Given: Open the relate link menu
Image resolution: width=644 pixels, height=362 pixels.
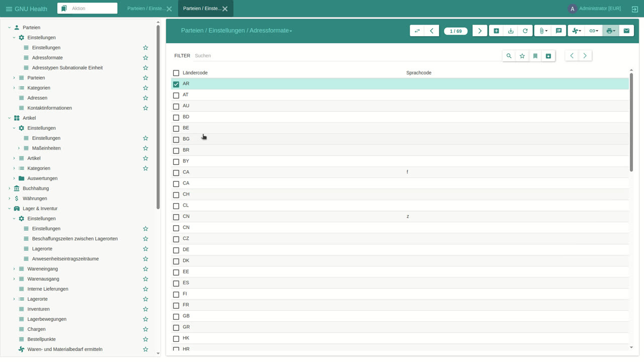Looking at the screenshot, I should [x=594, y=31].
